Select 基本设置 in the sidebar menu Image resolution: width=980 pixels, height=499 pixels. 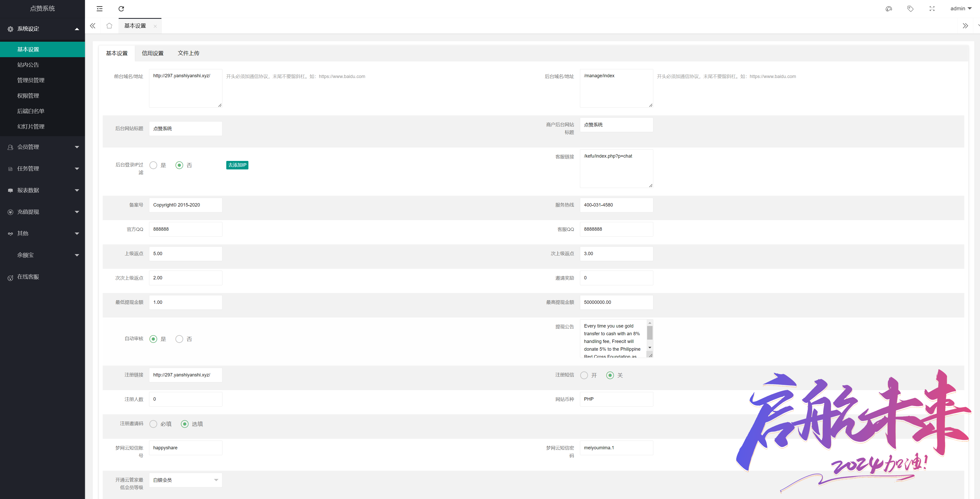[43, 49]
